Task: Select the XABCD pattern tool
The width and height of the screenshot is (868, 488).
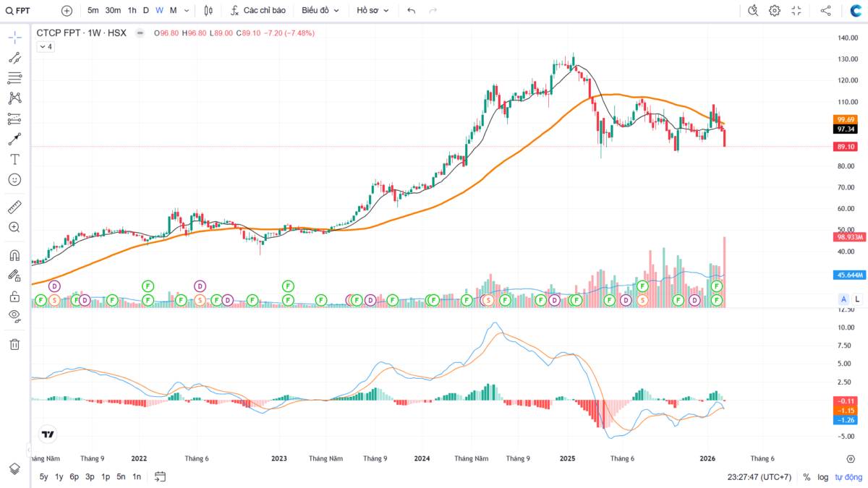Action: point(14,98)
